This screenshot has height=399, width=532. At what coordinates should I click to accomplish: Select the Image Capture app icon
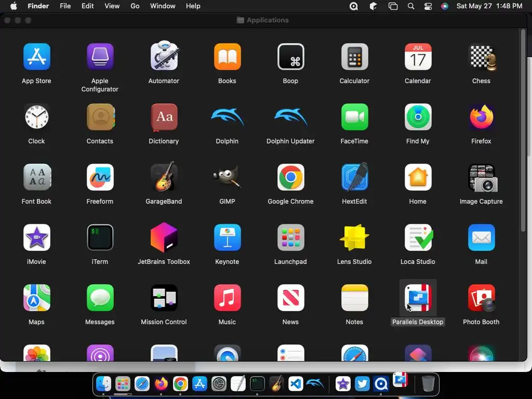pyautogui.click(x=483, y=178)
